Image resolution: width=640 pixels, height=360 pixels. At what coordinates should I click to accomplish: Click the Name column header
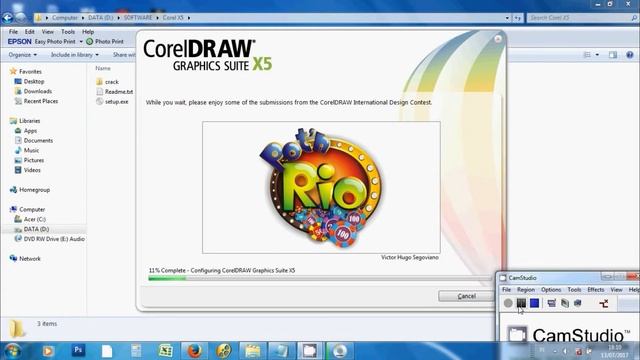pos(103,68)
